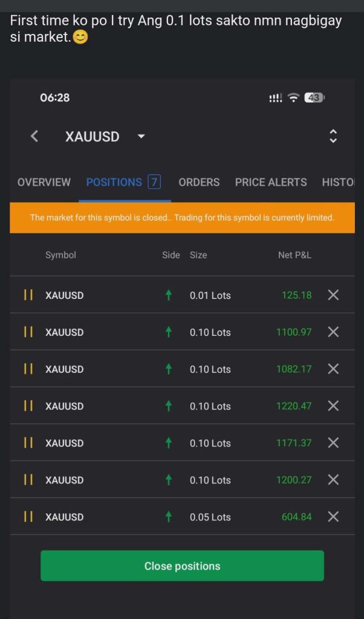This screenshot has height=619, width=364.
Task: Select the Positions tab
Action: [123, 182]
